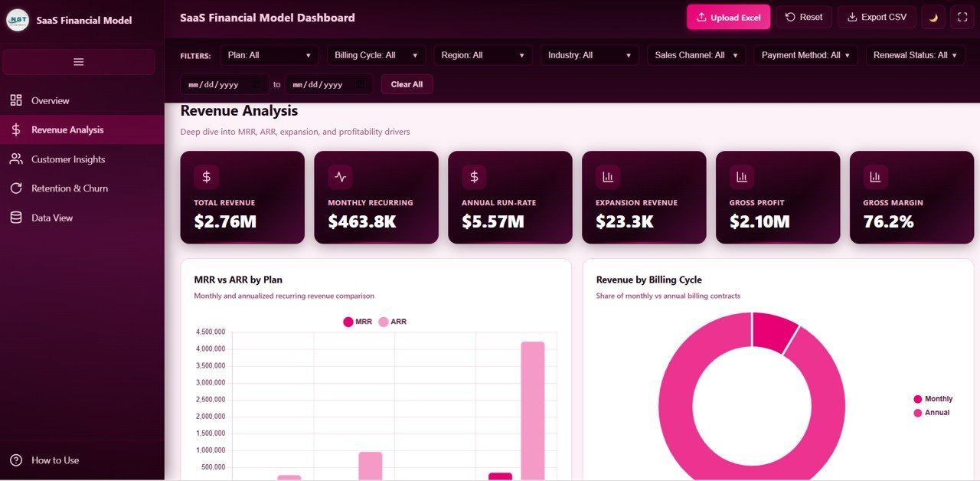This screenshot has width=980, height=481.
Task: Open the How to Use help icon
Action: [17, 460]
